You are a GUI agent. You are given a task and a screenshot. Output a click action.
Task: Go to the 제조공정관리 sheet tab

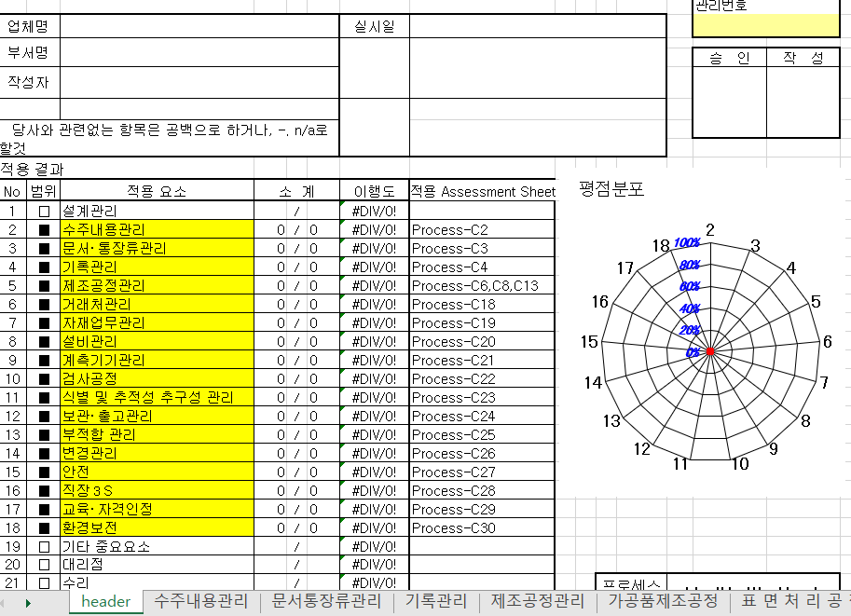(x=538, y=601)
